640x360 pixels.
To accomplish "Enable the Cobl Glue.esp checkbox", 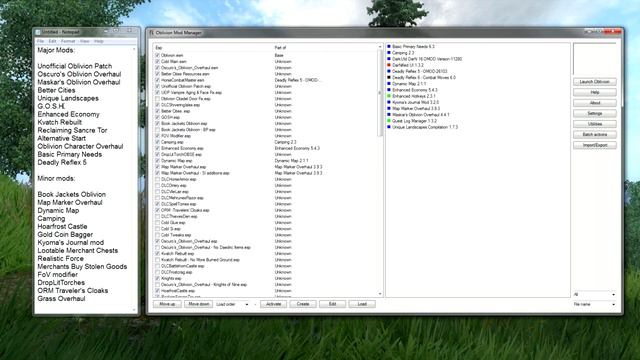I will coord(157,222).
